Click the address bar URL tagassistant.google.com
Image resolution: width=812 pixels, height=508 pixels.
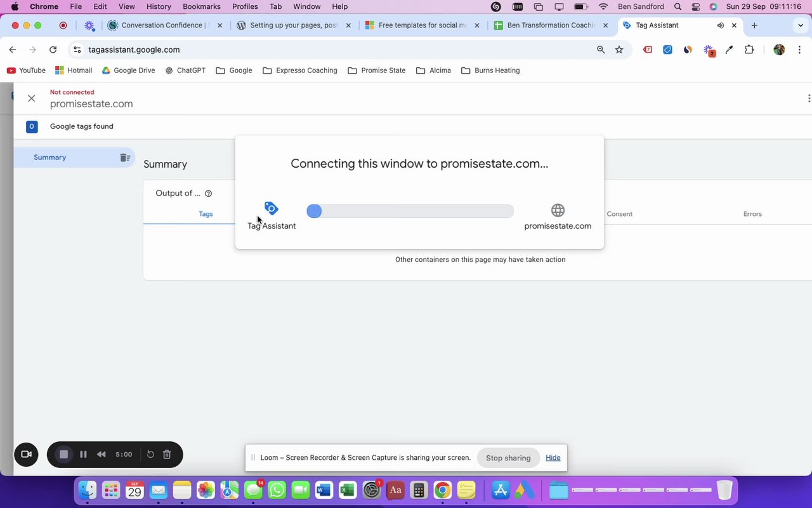(134, 50)
